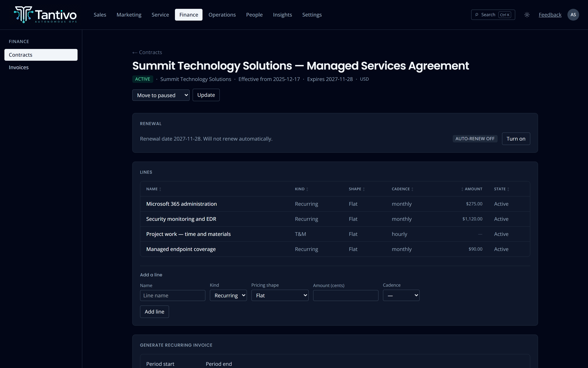Click the $275.00 amount cell

pyautogui.click(x=474, y=204)
